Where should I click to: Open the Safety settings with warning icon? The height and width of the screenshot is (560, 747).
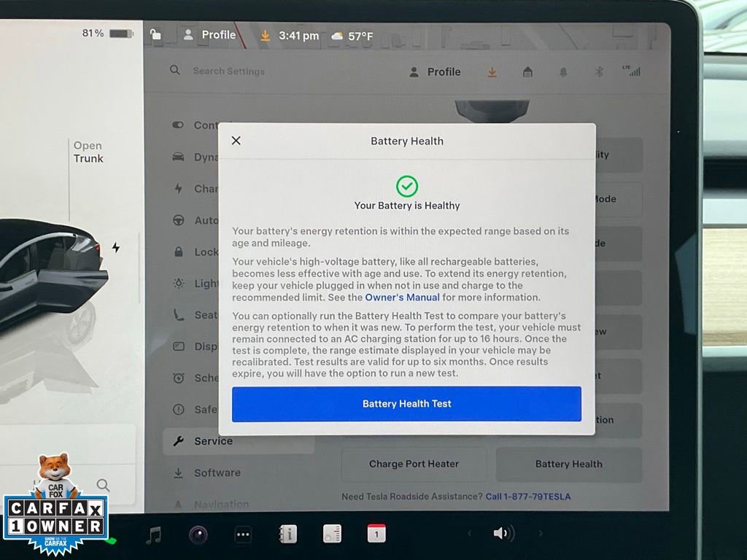tap(179, 410)
